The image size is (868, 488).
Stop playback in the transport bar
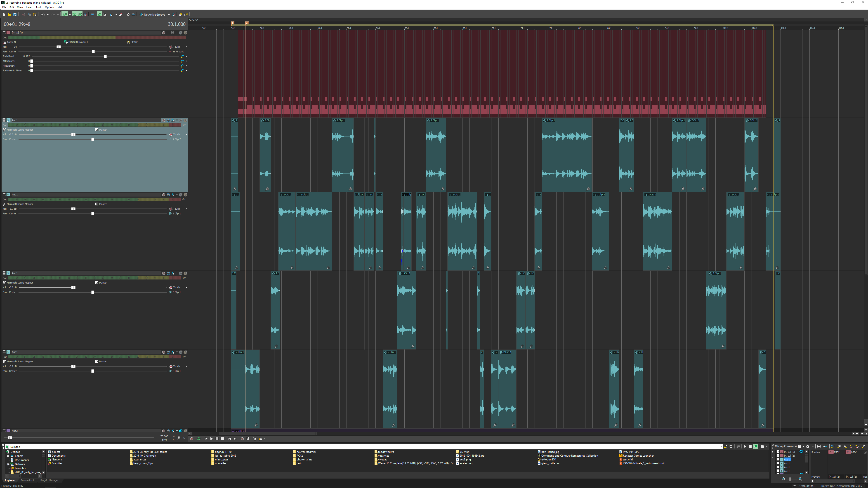tap(222, 439)
